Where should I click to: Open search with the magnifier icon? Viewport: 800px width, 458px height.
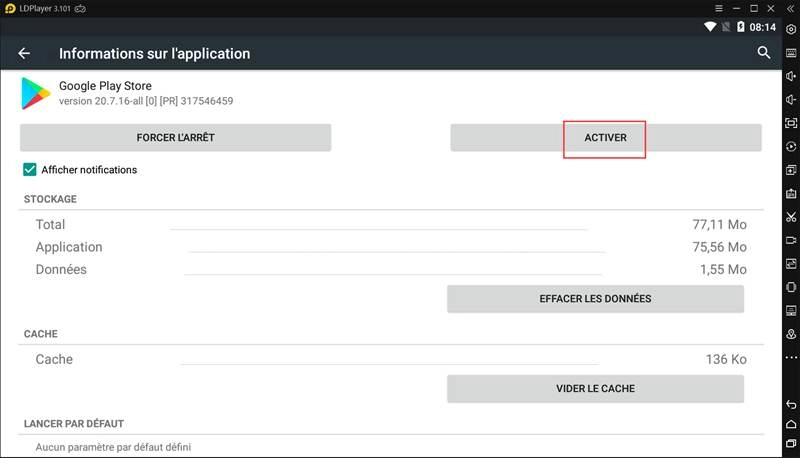764,53
